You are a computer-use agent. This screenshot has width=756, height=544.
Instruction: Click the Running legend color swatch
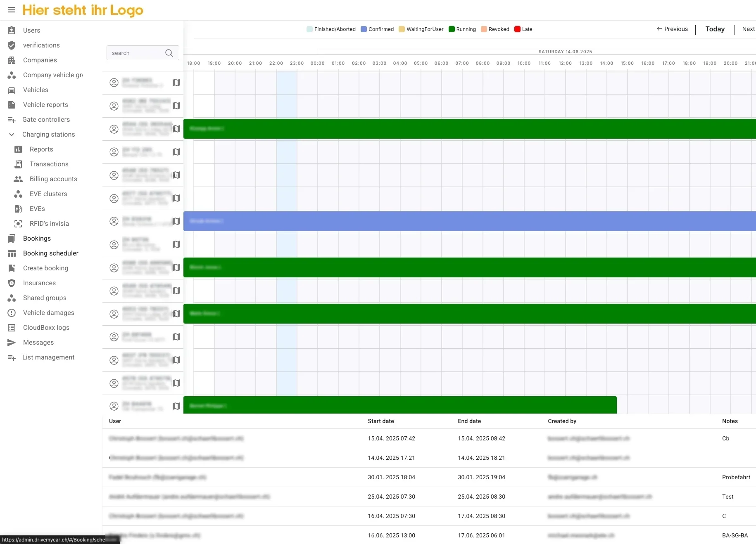click(452, 29)
